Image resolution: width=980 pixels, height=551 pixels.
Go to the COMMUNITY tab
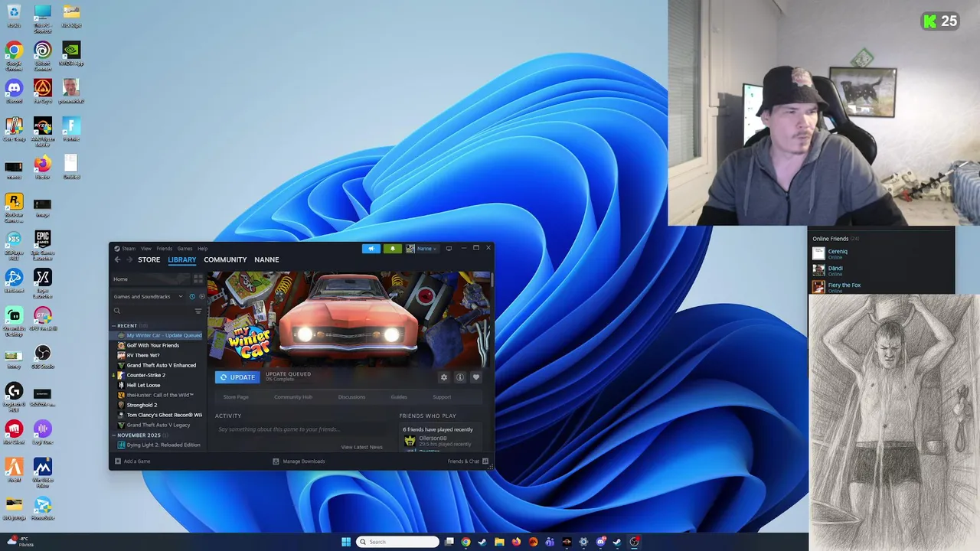click(225, 259)
